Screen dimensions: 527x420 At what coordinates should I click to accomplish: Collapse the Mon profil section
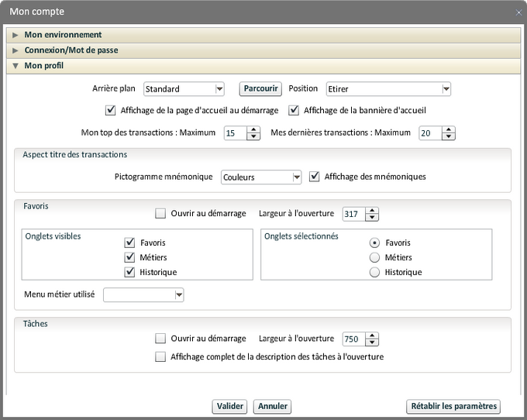point(43,66)
